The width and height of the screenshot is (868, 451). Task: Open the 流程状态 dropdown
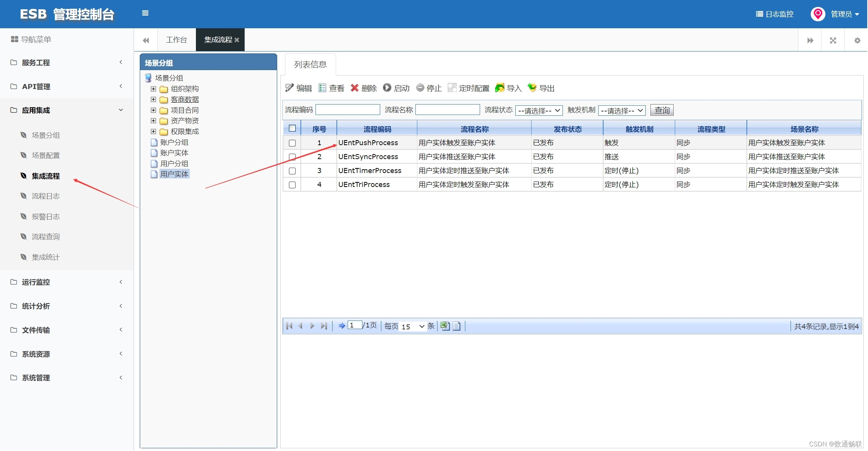point(539,111)
